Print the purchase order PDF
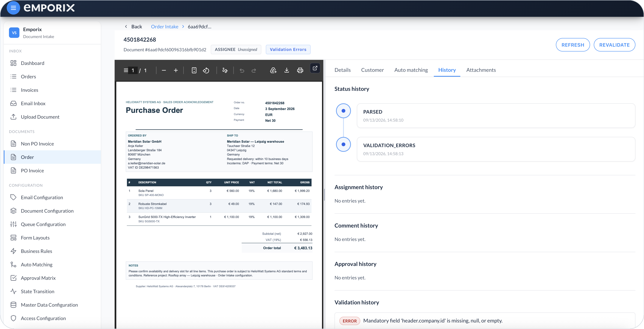The height and width of the screenshot is (329, 644). pos(300,70)
